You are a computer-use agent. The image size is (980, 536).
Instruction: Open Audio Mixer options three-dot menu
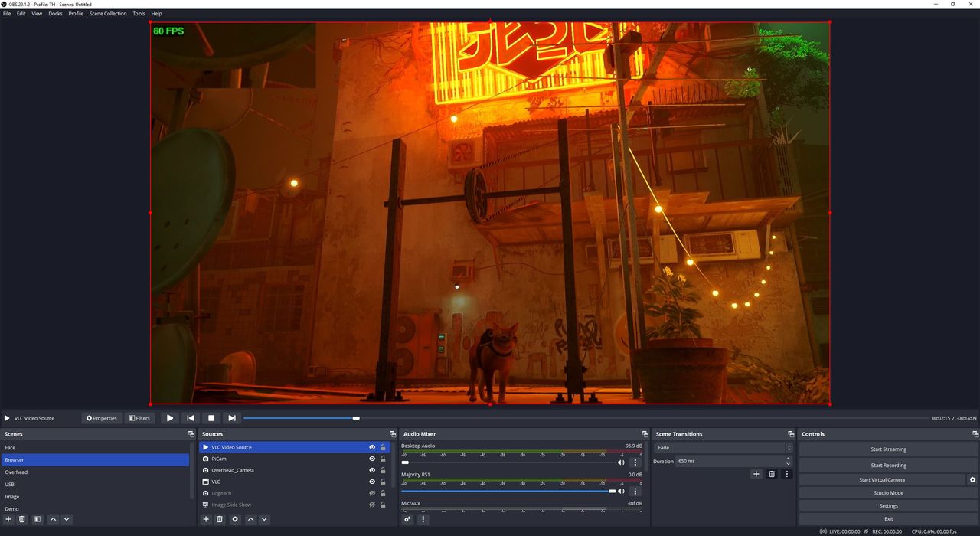coord(423,519)
